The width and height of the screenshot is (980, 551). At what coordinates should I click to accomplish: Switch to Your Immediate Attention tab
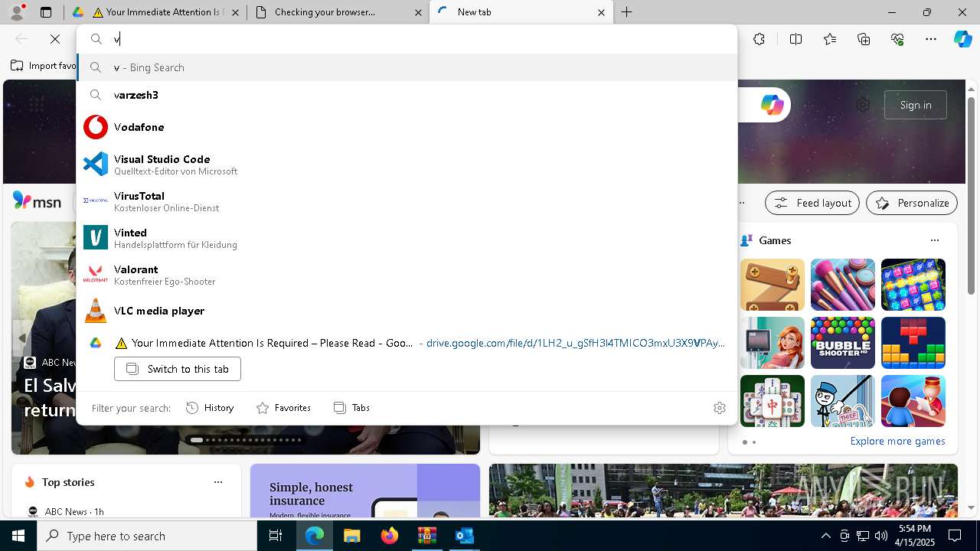[x=157, y=12]
